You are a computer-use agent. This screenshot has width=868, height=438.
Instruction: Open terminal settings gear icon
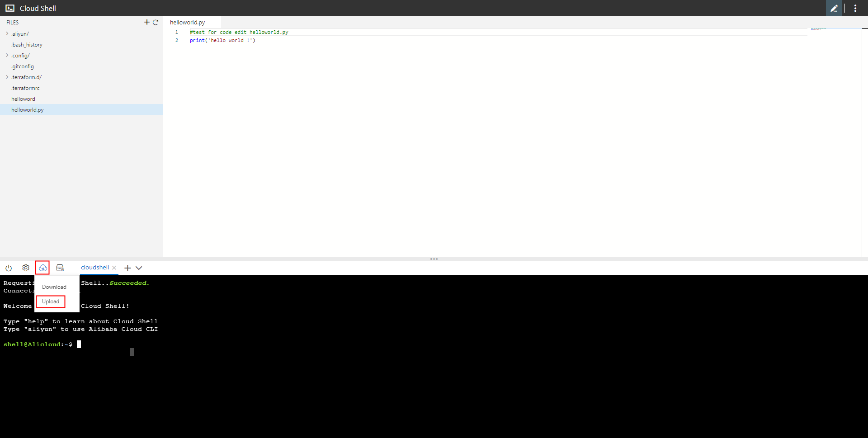26,268
